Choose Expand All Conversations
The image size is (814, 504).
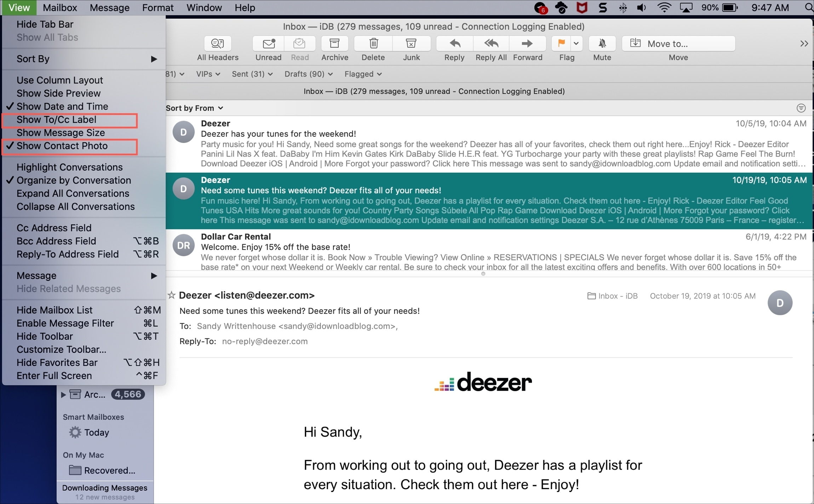(x=84, y=193)
